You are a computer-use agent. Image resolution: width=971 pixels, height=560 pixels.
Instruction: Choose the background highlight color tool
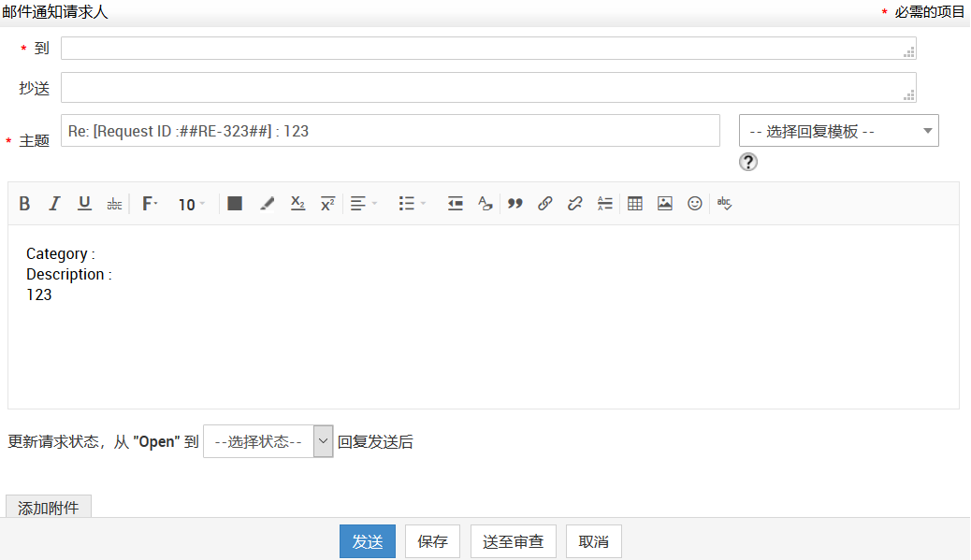tap(267, 204)
